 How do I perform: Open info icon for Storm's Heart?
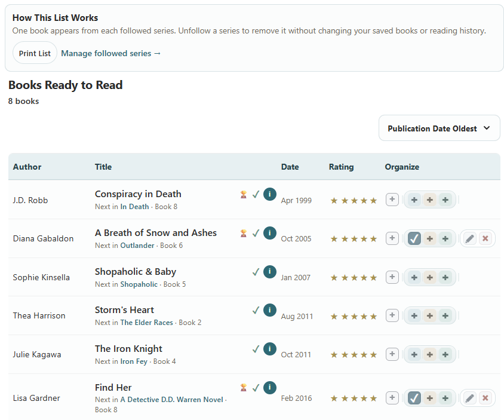[x=270, y=310]
